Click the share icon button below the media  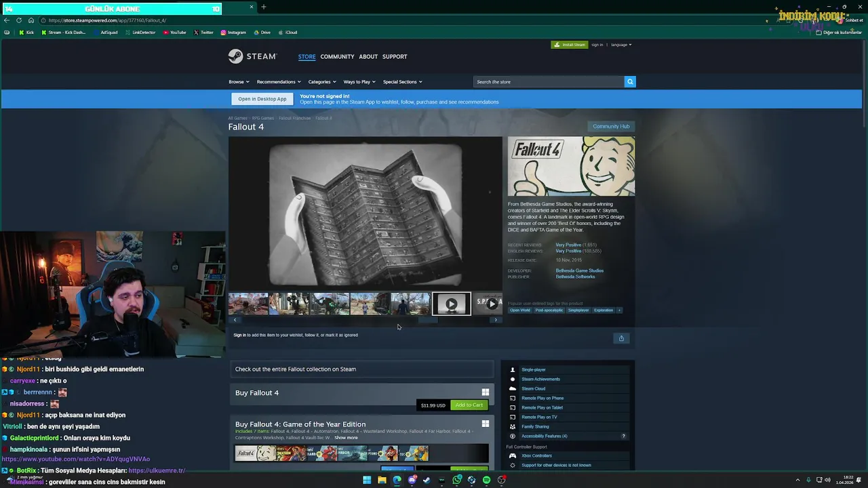point(621,338)
